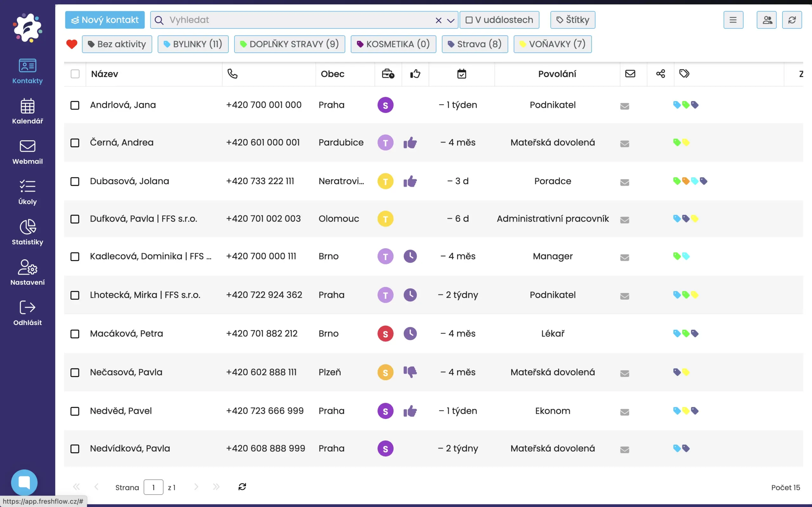Open the hamburger list menu
The height and width of the screenshot is (507, 812).
[733, 20]
